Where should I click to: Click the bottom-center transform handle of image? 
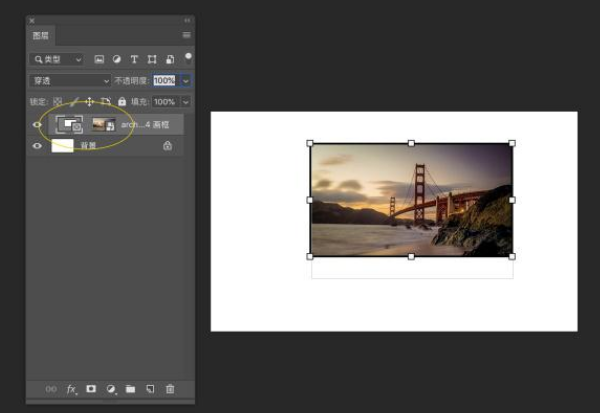[411, 256]
